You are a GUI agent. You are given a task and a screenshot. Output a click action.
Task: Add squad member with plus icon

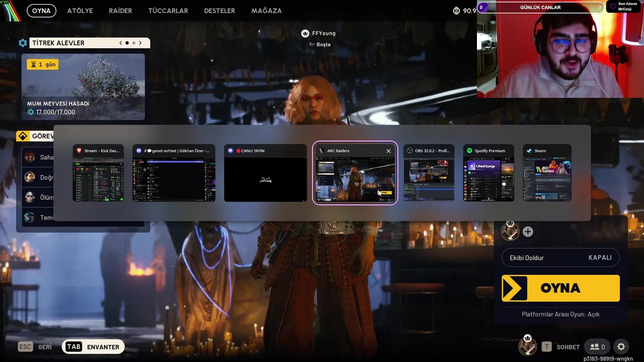pyautogui.click(x=528, y=232)
